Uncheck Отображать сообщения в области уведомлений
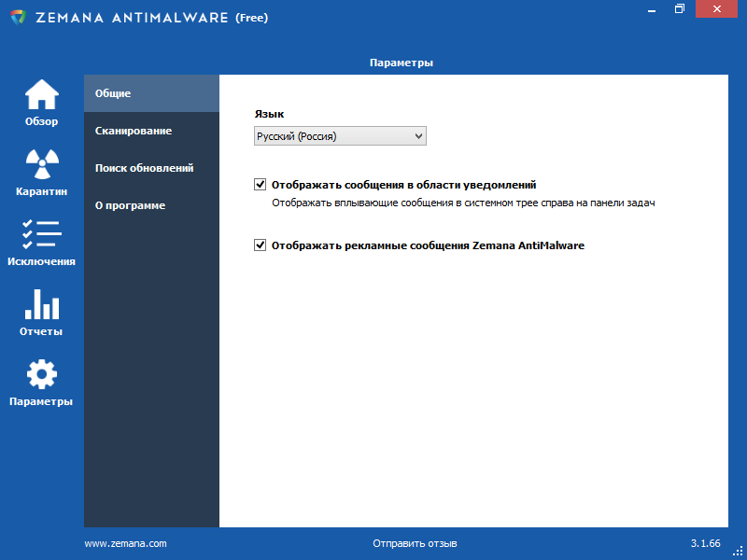 point(260,184)
